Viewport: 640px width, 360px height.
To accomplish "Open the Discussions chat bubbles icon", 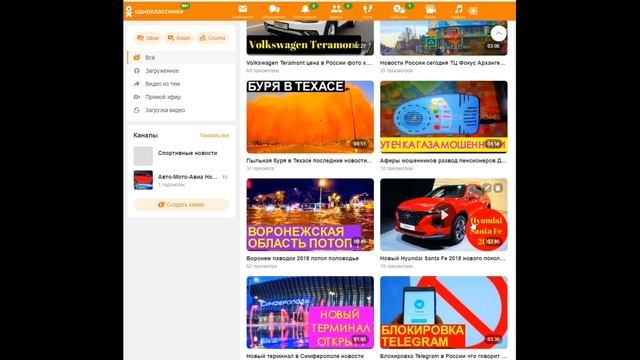I will (x=274, y=9).
